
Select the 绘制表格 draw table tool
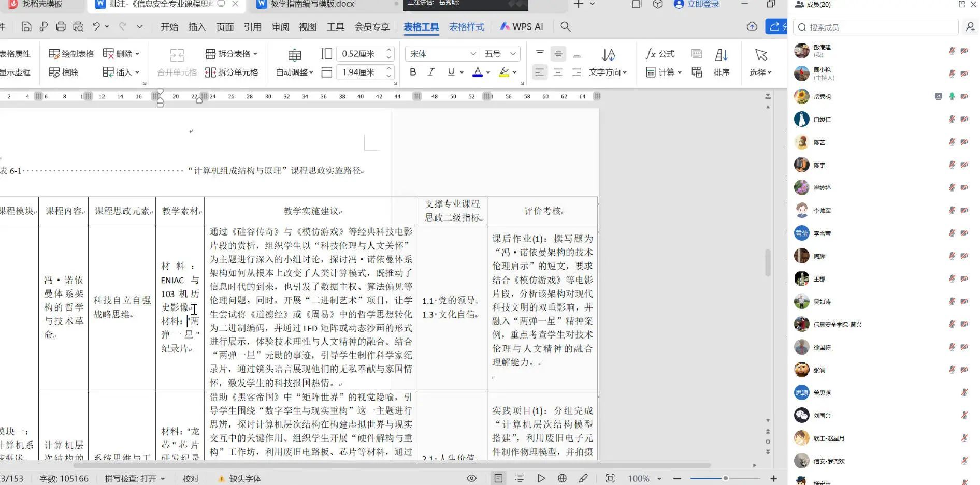(x=71, y=54)
